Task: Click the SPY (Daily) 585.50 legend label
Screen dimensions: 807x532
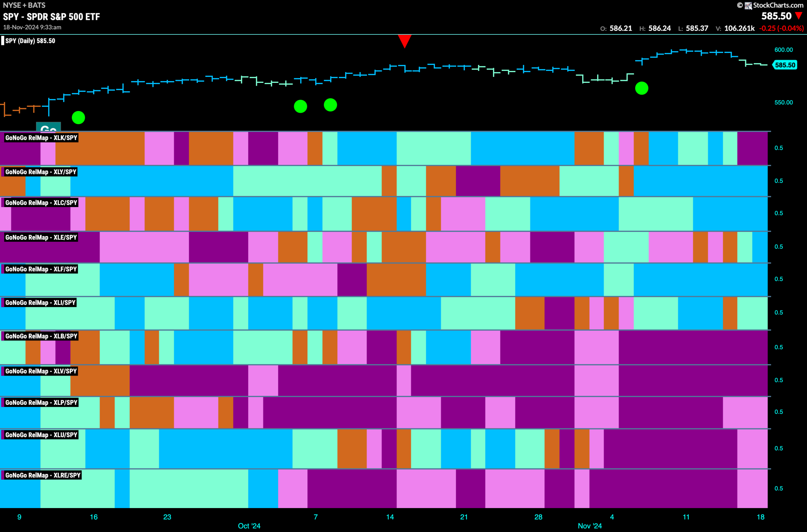Action: (x=30, y=41)
